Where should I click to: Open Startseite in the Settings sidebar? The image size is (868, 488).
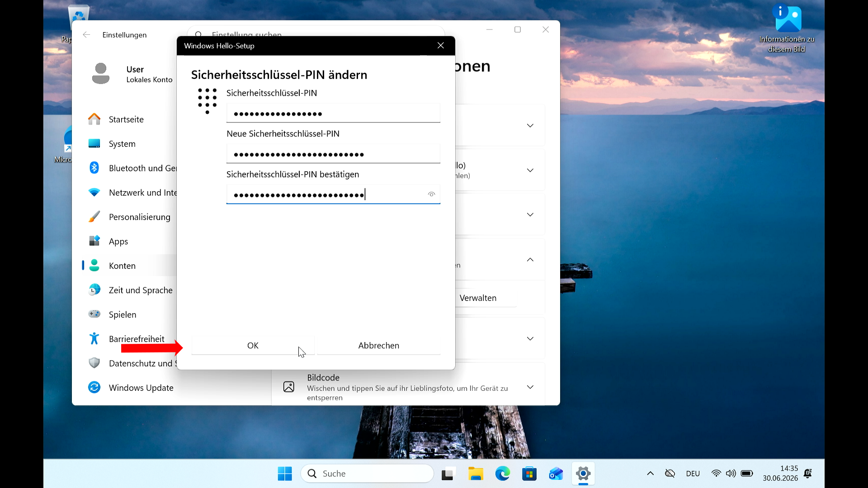126,119
